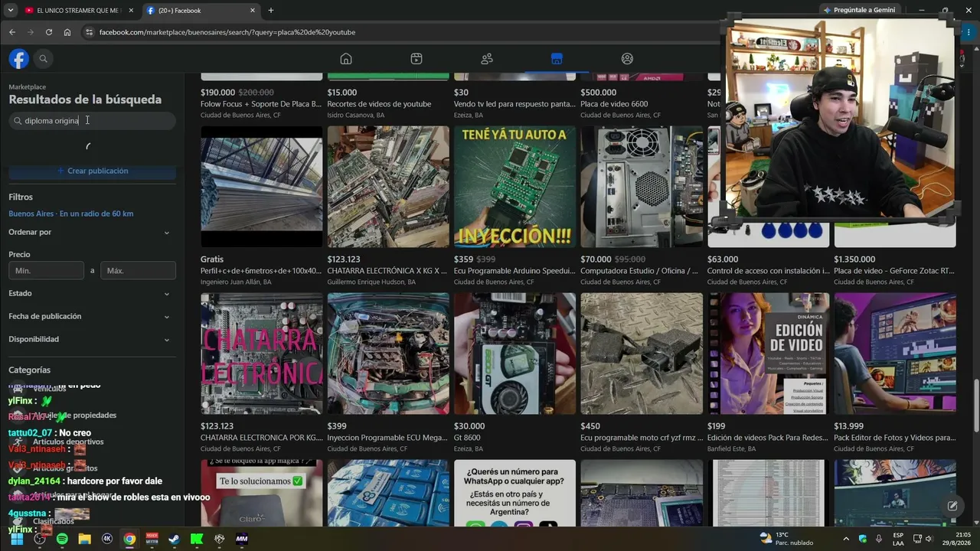Click the Preguntale a Gemini button

pos(860,11)
